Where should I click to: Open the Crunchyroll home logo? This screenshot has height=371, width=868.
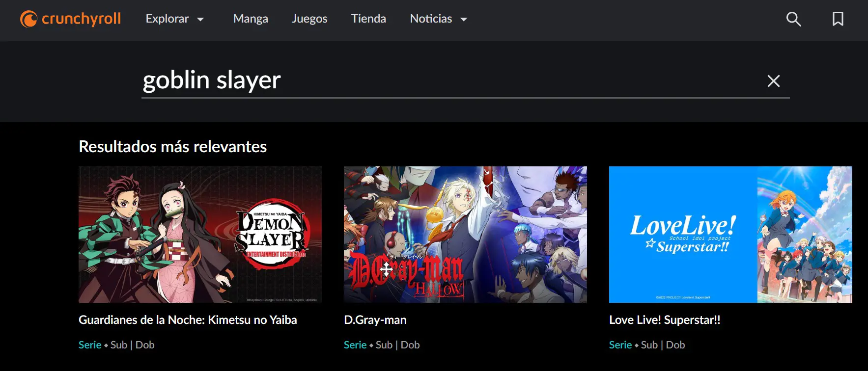tap(70, 19)
